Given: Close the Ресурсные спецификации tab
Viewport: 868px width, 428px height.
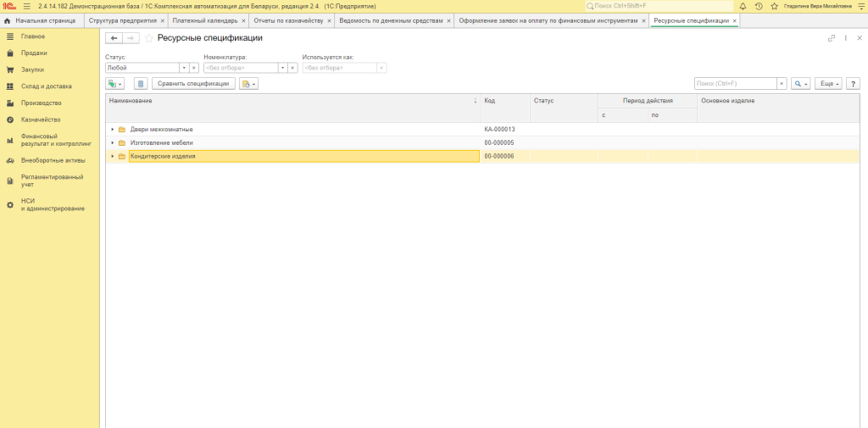Looking at the screenshot, I should pos(735,20).
